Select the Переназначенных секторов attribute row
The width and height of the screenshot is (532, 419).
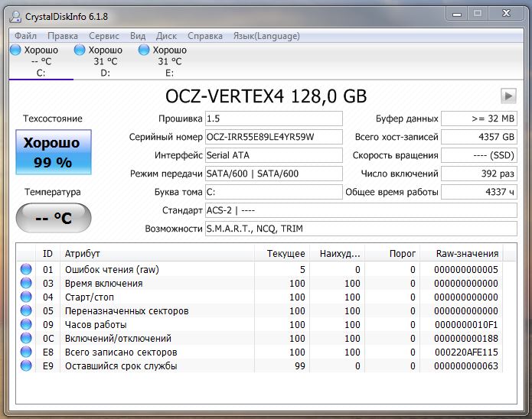pyautogui.click(x=260, y=311)
